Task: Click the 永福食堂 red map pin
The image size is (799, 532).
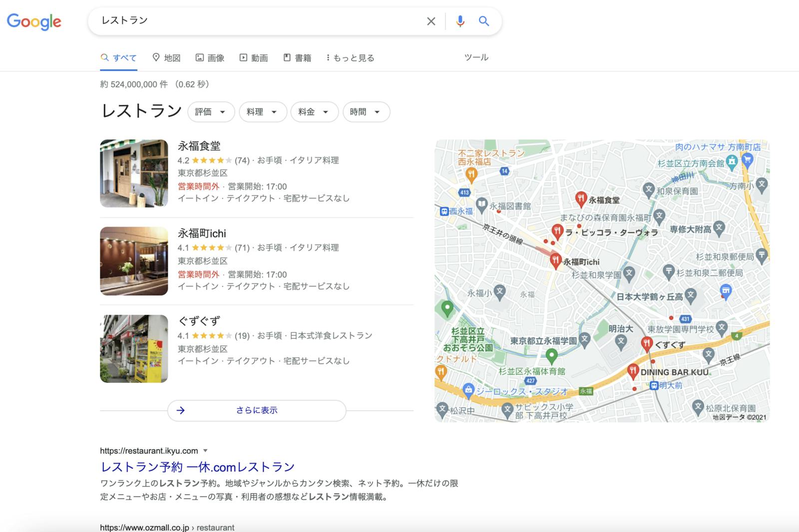Action: pos(580,199)
